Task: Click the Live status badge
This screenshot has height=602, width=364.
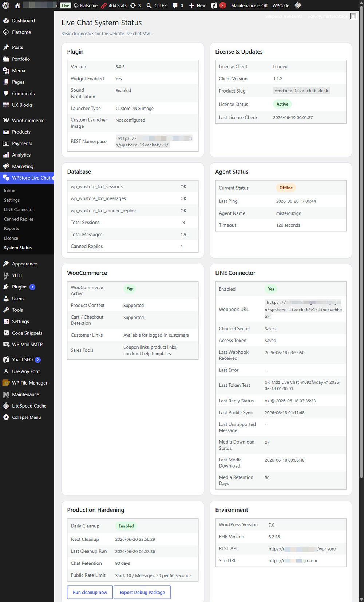Action: pos(66,5)
